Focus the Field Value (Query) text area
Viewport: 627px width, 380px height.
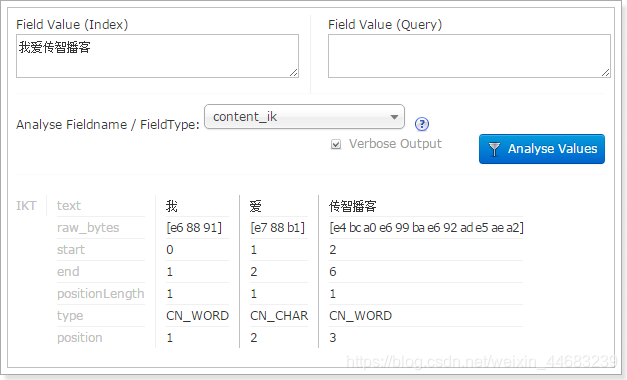(x=469, y=56)
